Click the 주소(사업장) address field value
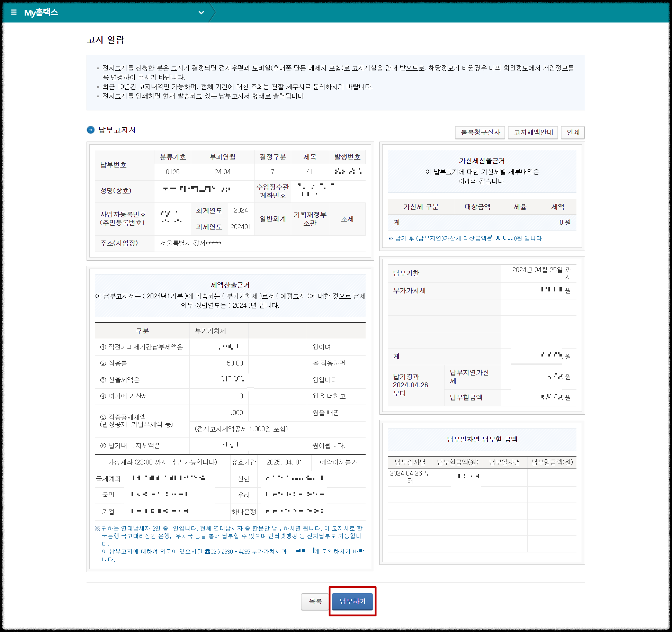672x632 pixels. pyautogui.click(x=190, y=243)
